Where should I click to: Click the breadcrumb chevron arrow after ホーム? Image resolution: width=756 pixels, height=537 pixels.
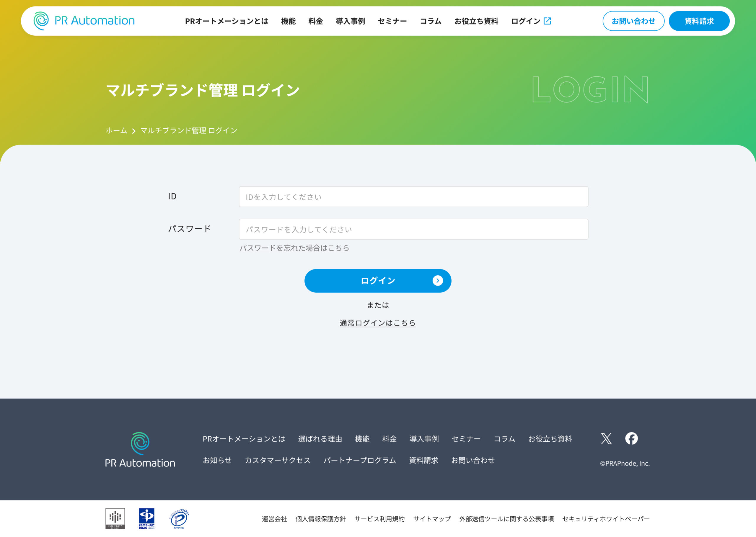[x=134, y=131]
